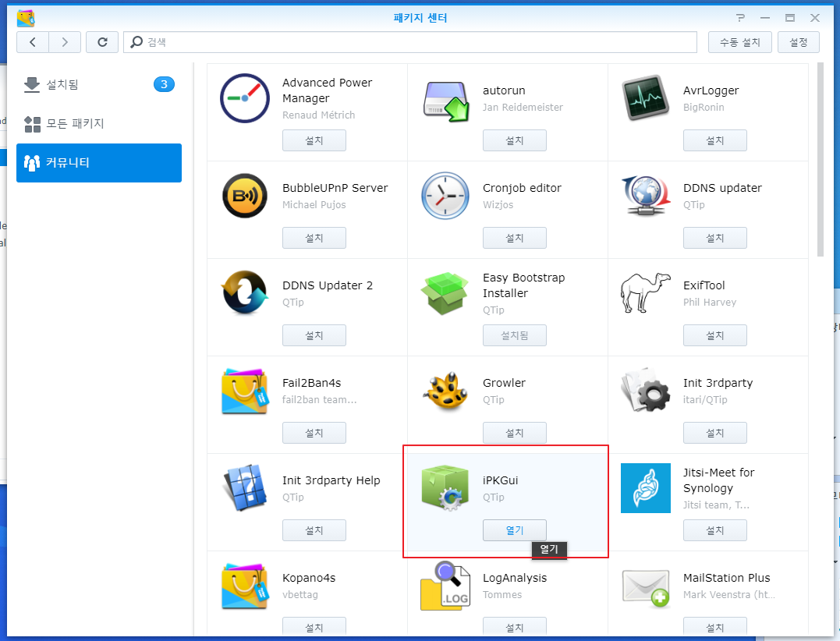The width and height of the screenshot is (840, 641).
Task: Install Cronjob editor via 설치 button
Action: 514,238
